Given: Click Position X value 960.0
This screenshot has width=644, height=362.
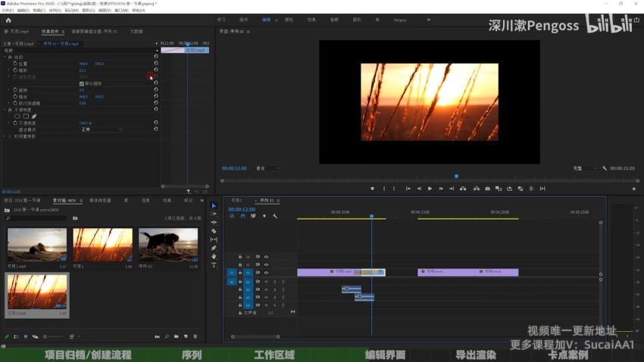Looking at the screenshot, I should [83, 64].
